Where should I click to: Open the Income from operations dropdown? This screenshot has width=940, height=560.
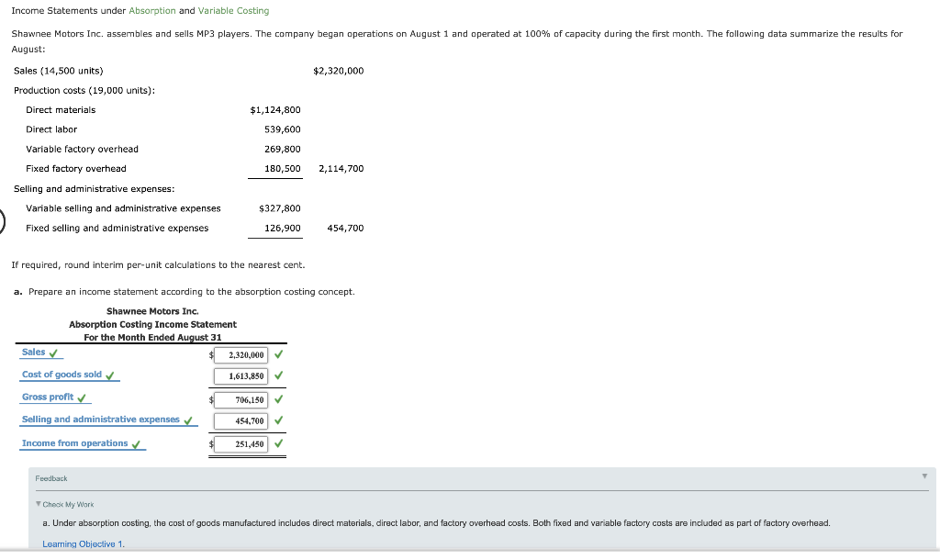coord(75,443)
